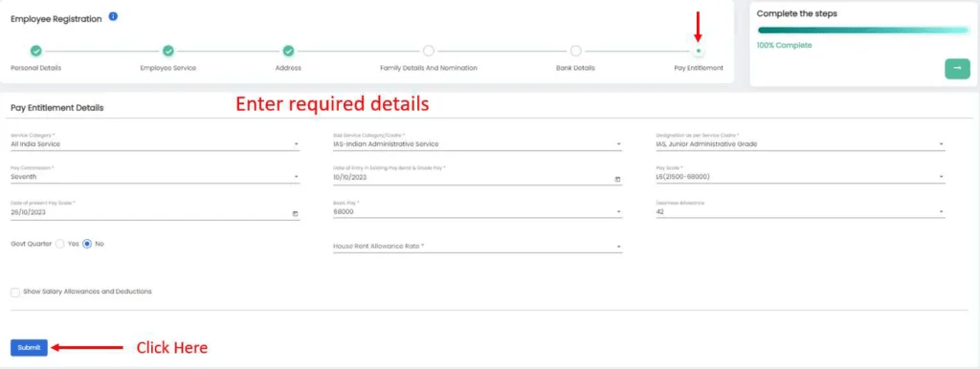The height and width of the screenshot is (369, 980).
Task: Click the info icon beside Employee Registration
Action: pyautogui.click(x=113, y=17)
